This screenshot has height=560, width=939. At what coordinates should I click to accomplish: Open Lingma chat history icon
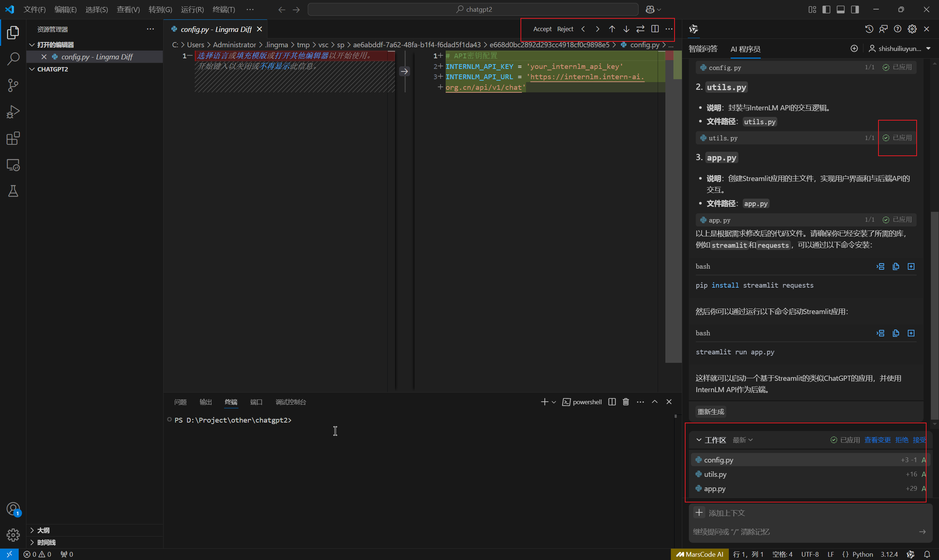point(869,29)
